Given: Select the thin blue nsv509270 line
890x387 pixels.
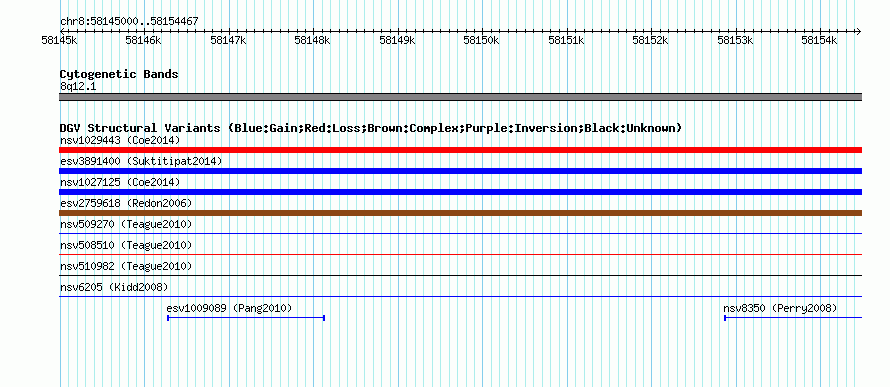Looking at the screenshot, I should (460, 233).
